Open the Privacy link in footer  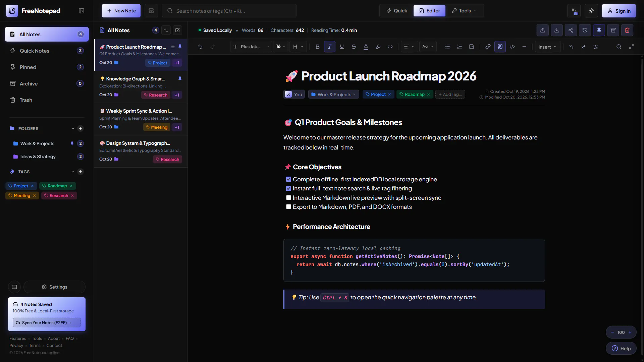coord(16,346)
